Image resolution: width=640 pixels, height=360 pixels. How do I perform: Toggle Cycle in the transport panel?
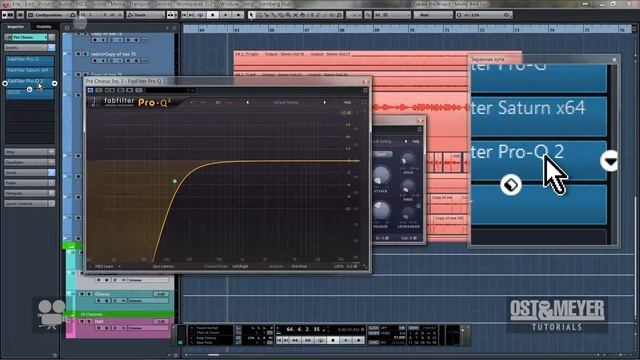(x=320, y=340)
